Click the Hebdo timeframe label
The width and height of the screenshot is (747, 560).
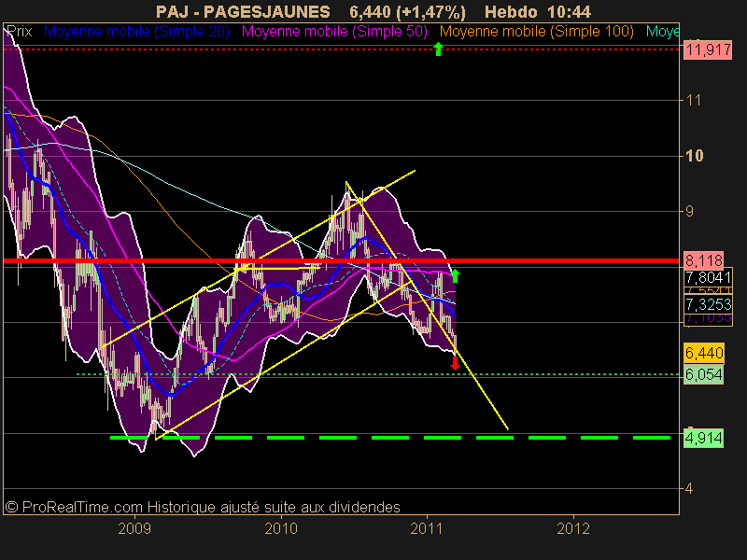(511, 12)
